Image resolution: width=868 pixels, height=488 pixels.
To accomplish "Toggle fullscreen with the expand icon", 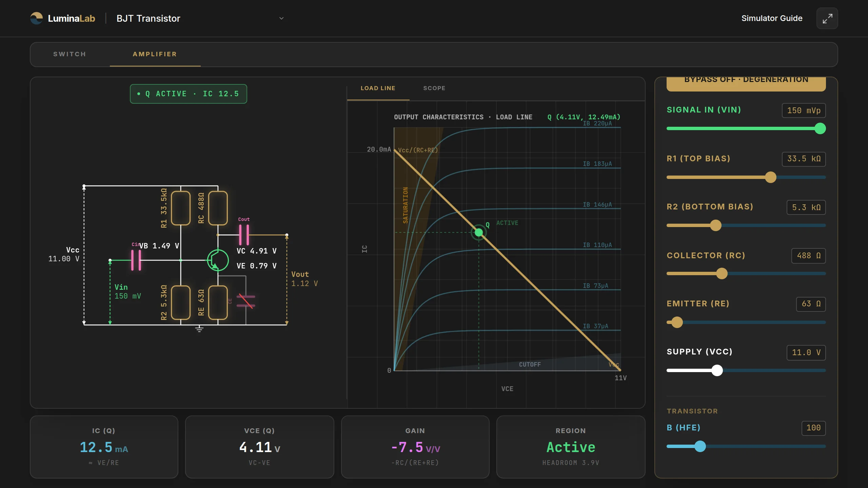I will click(827, 18).
